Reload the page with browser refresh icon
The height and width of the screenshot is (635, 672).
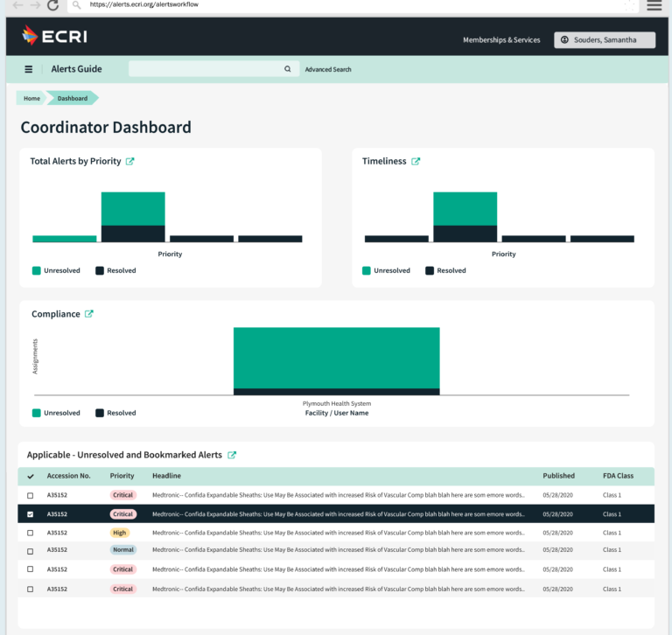(x=52, y=5)
